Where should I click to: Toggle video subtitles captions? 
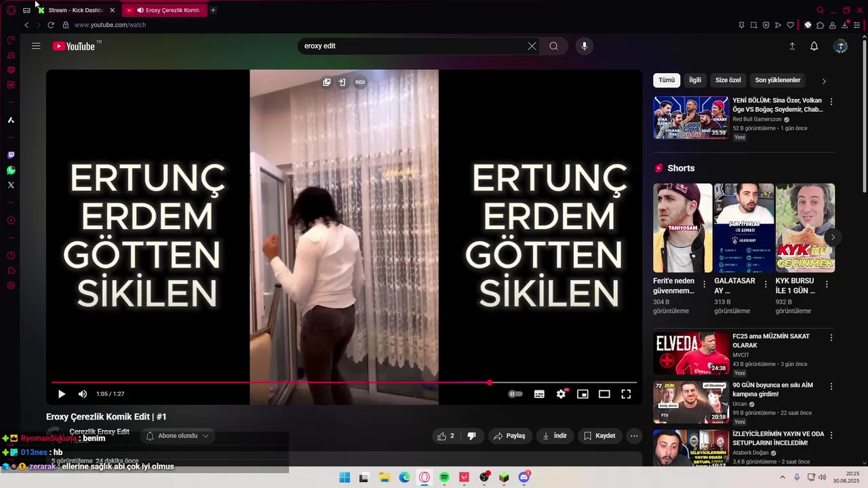click(x=539, y=394)
